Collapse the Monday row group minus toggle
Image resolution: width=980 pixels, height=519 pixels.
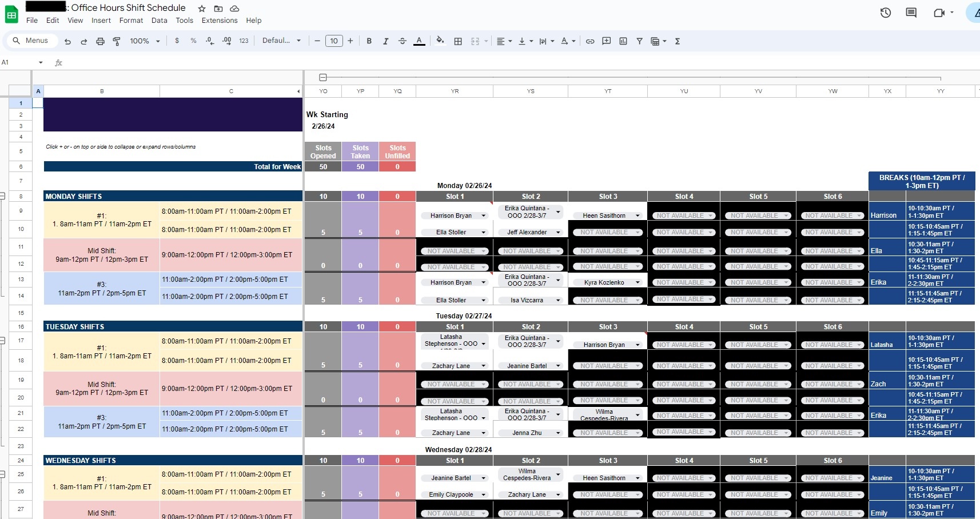[2, 196]
